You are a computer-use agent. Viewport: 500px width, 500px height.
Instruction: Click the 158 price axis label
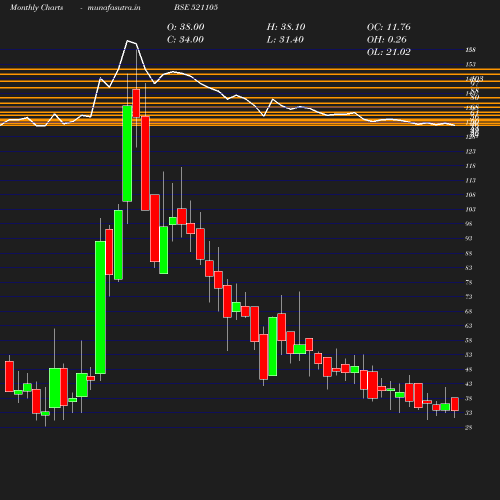pyautogui.click(x=470, y=50)
